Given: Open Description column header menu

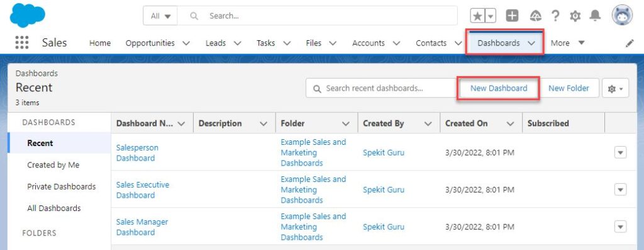Looking at the screenshot, I should point(264,123).
